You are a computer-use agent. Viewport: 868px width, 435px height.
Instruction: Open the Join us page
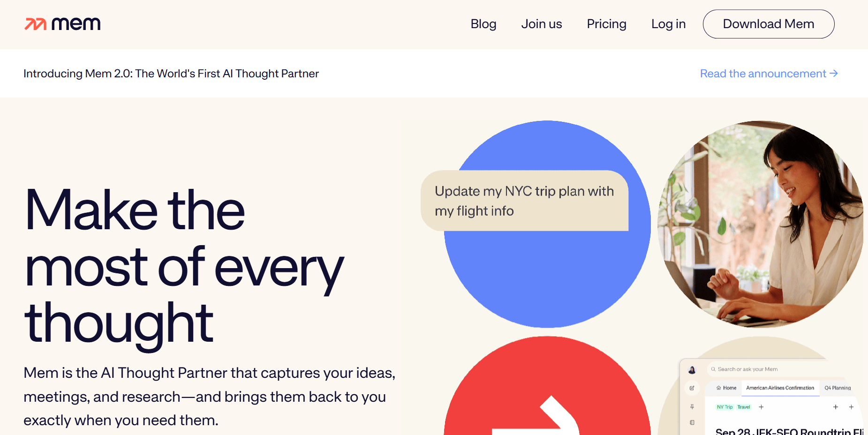(541, 24)
